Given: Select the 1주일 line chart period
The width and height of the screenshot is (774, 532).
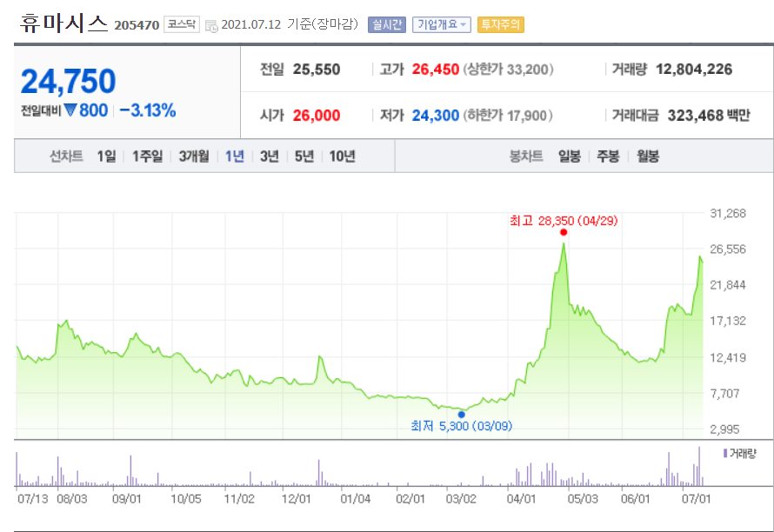Looking at the screenshot, I should [147, 156].
